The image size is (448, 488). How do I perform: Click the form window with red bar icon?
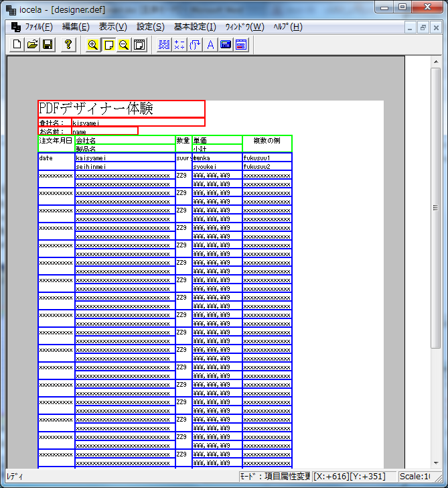tap(241, 45)
